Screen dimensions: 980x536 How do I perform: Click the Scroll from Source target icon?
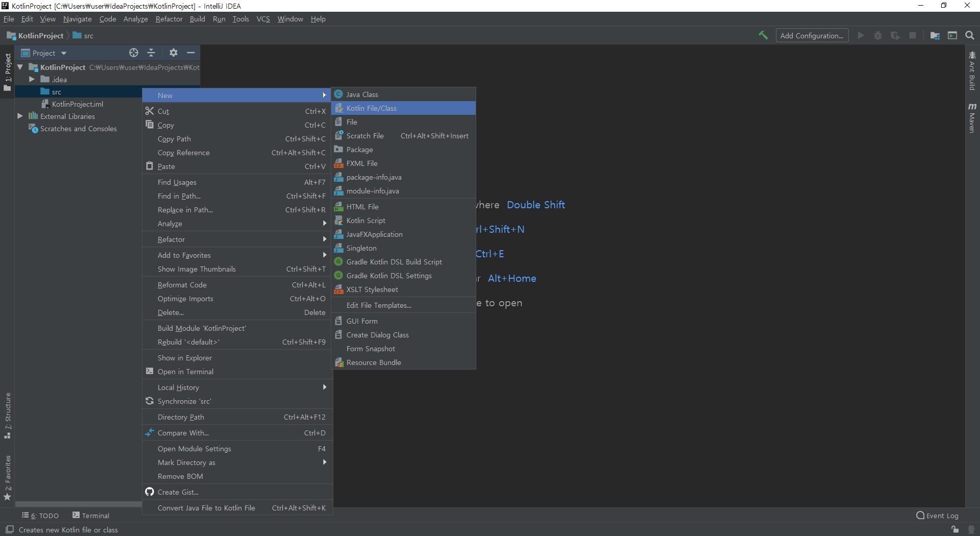coord(134,53)
